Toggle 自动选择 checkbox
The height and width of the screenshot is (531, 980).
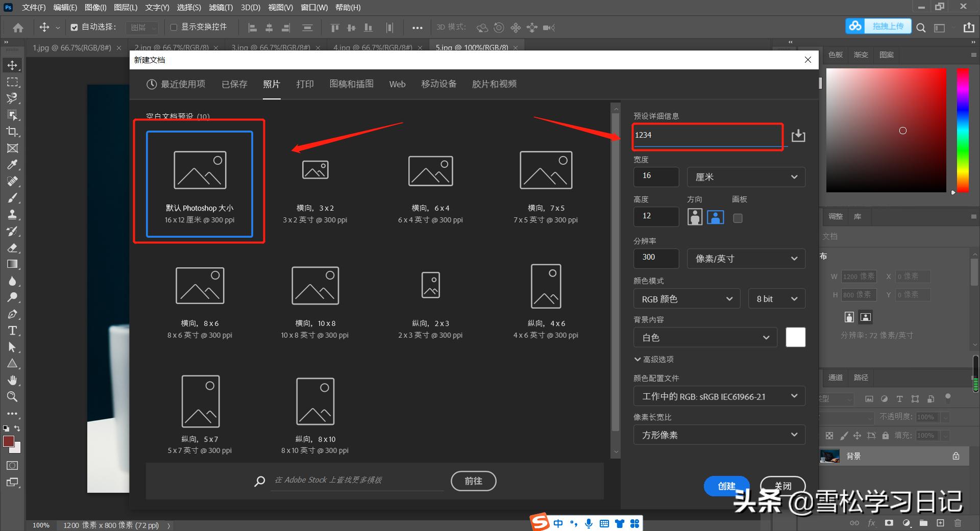click(75, 27)
